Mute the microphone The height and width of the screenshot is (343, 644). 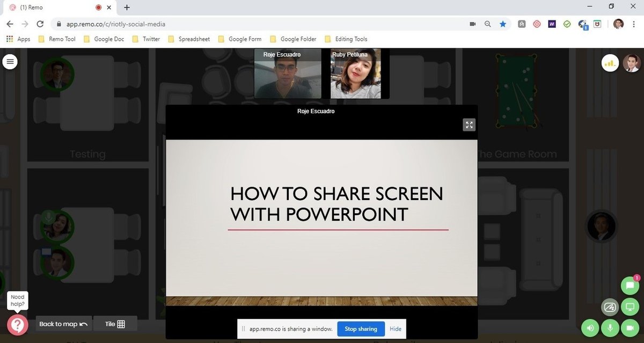610,327
